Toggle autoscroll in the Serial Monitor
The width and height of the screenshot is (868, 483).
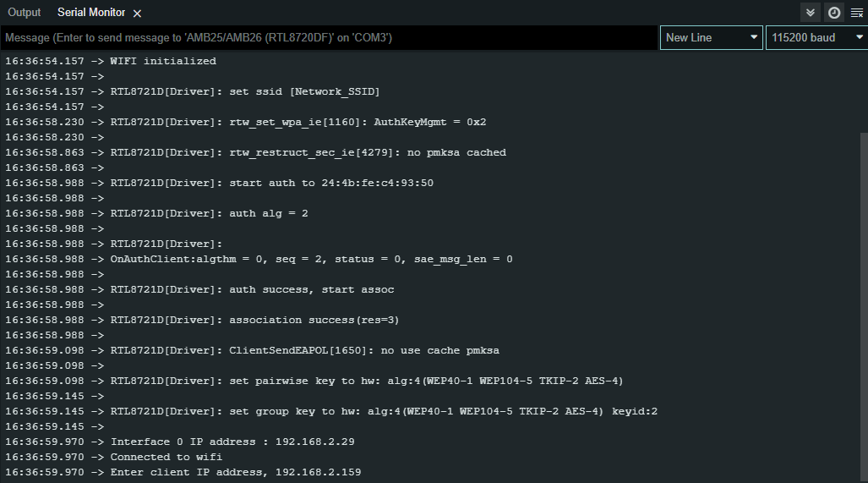coord(811,13)
